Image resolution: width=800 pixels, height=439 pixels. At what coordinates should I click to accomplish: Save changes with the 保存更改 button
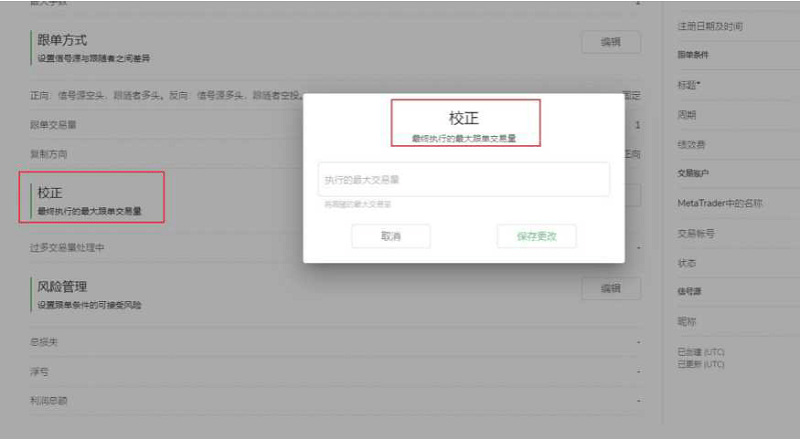pyautogui.click(x=537, y=236)
